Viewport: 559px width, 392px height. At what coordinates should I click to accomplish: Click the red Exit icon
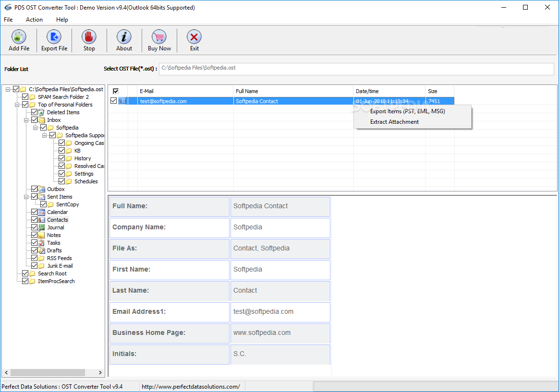(194, 36)
